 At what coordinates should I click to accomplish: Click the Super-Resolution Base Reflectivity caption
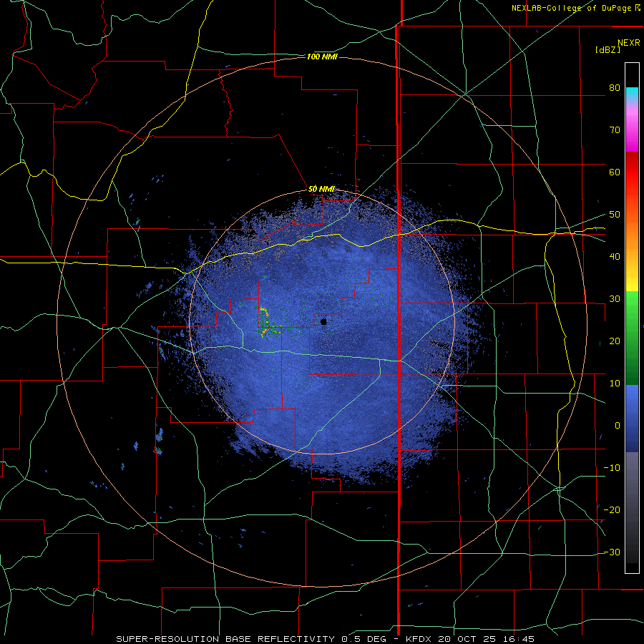click(325, 639)
